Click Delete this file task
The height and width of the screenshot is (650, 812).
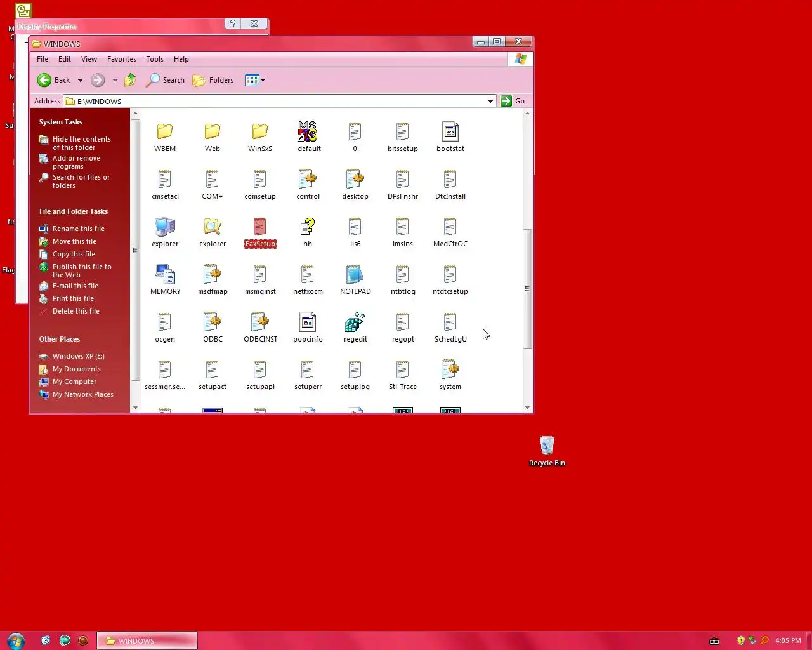(x=75, y=311)
